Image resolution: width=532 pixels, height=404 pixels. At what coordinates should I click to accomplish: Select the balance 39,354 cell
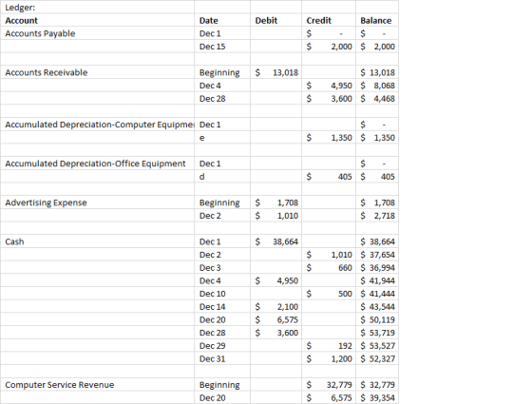coord(377,398)
